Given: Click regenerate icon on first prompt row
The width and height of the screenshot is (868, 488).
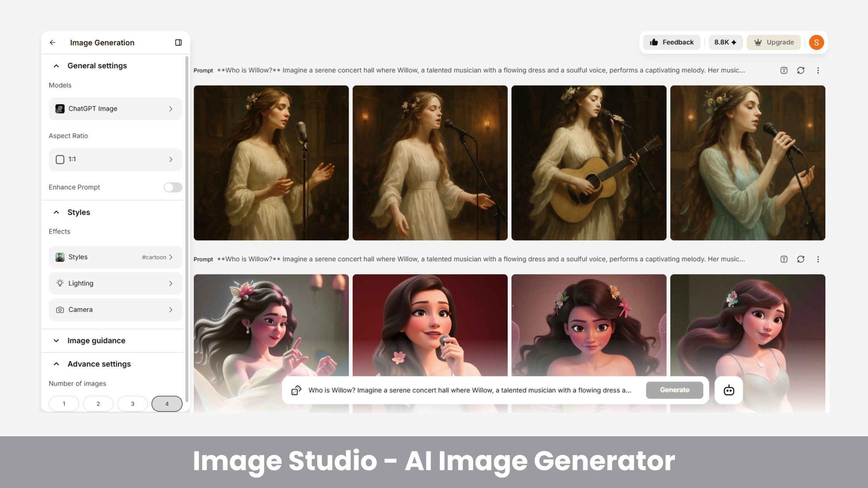Looking at the screenshot, I should (801, 70).
